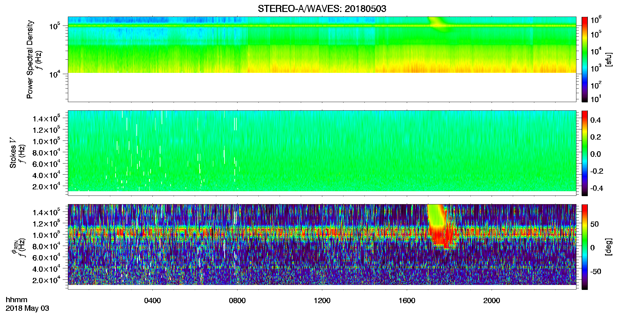Click the Stokes V color bar
The image size is (644, 332).
point(585,153)
